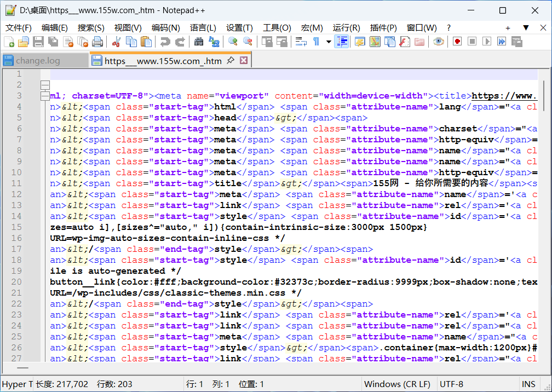Click the Print icon in the toolbar
552x392 pixels.
[97, 42]
